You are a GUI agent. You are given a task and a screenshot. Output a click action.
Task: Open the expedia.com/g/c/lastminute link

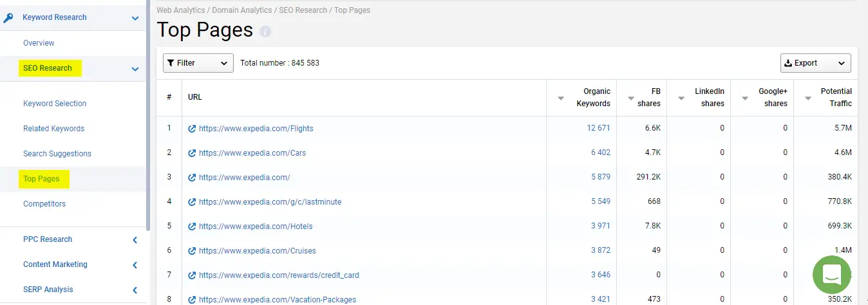pos(270,202)
